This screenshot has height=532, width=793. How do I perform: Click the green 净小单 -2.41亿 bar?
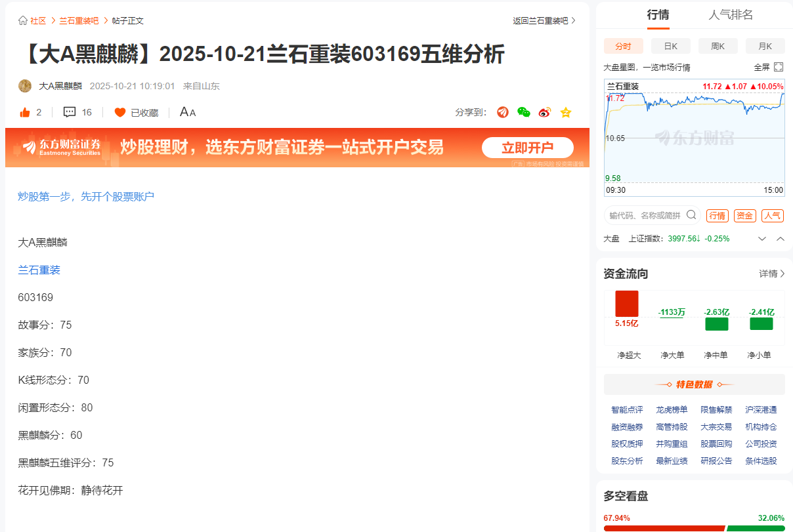[761, 323]
